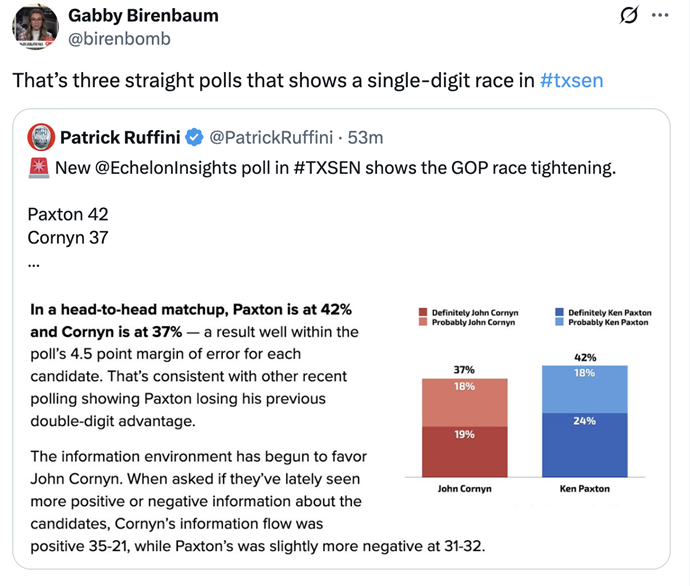Screen dimensions: 690x586
Task: Open the Grok explain icon on tweet
Action: (629, 16)
